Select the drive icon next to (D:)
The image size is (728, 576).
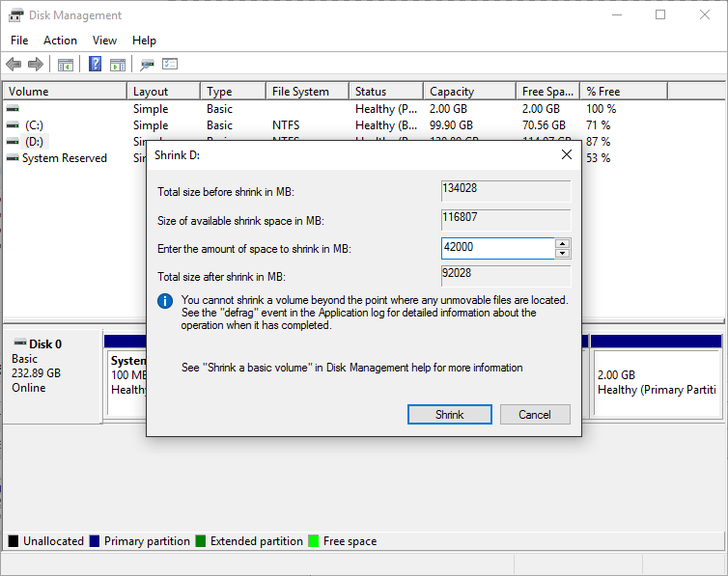(13, 142)
